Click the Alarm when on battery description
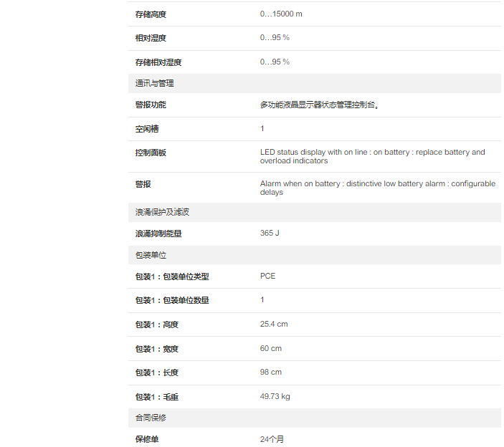 click(x=377, y=188)
